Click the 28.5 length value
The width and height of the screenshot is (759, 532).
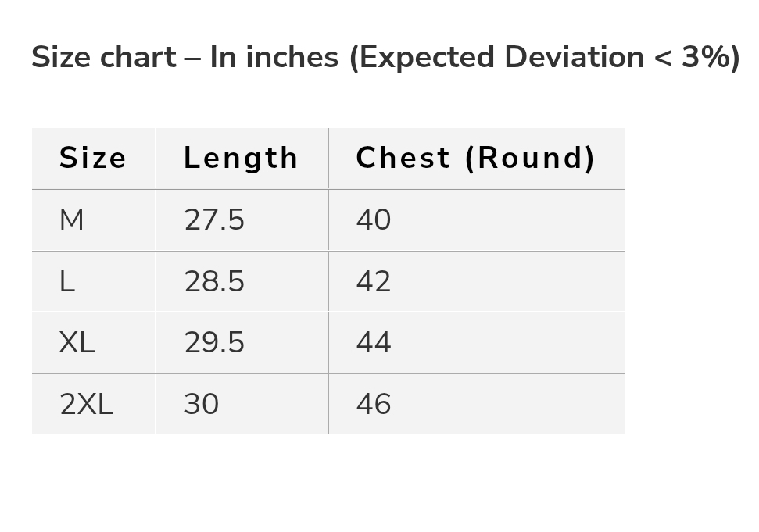coord(214,282)
